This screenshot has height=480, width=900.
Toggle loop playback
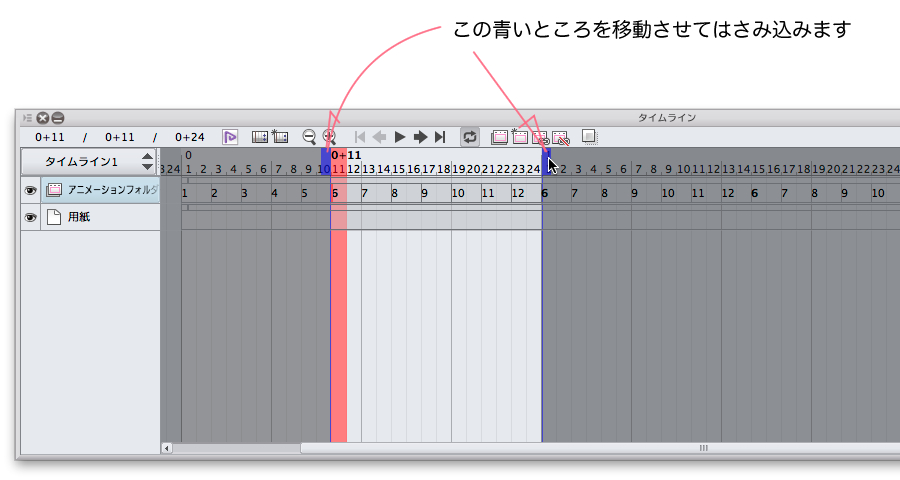470,137
